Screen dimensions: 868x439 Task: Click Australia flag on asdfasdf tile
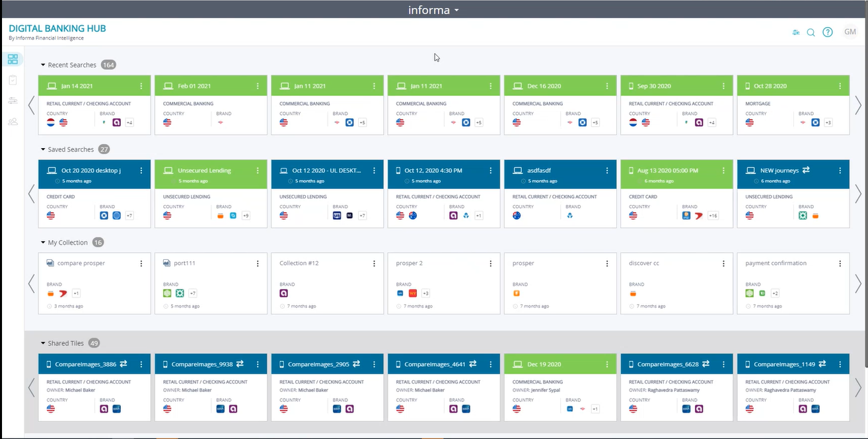(x=517, y=216)
